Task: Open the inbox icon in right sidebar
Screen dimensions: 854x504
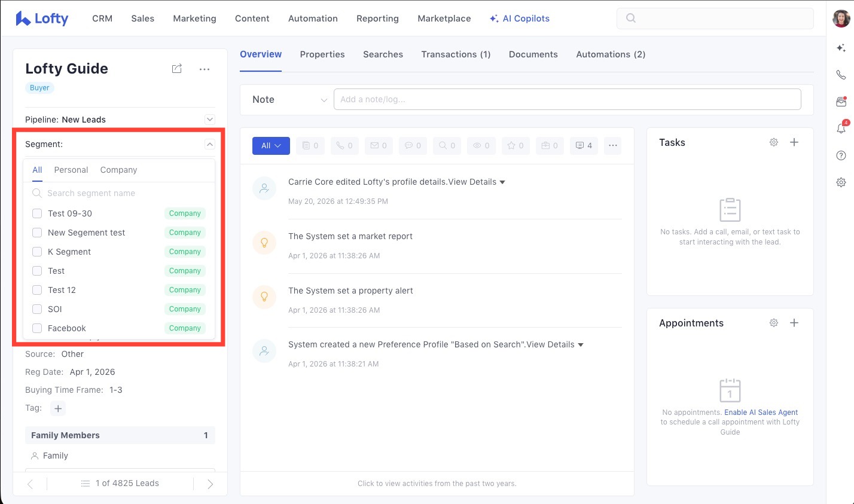Action: [x=841, y=102]
